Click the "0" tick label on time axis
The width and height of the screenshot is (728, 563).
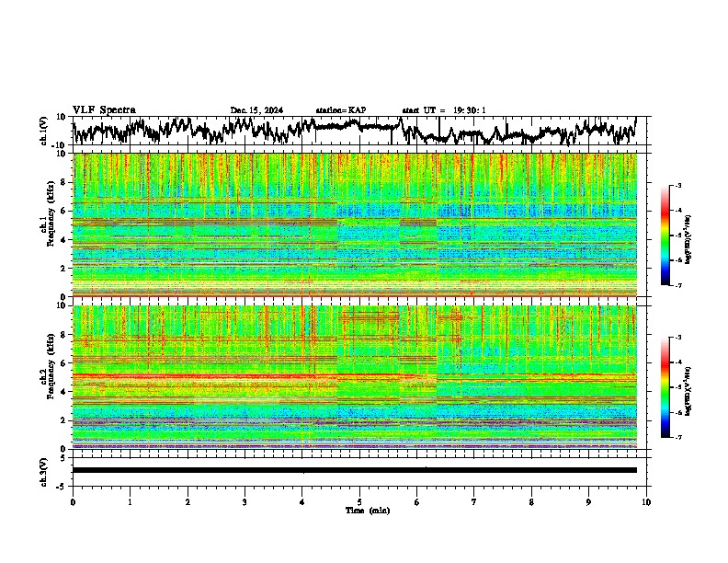pyautogui.click(x=73, y=502)
